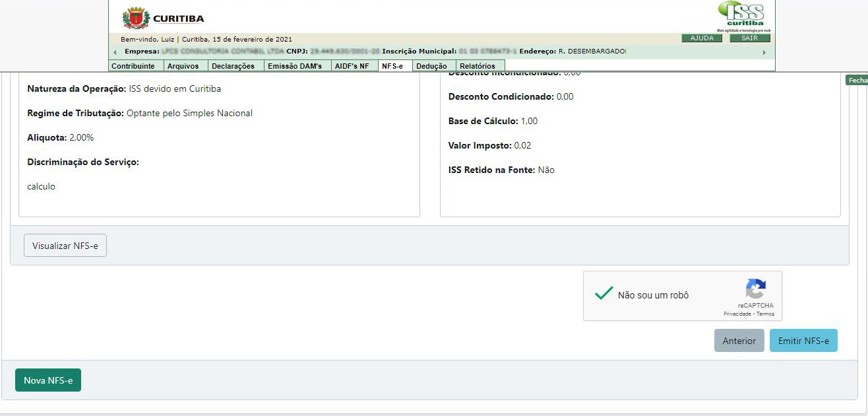Submit with the Emitir NFS-e button
868x416 pixels.
pos(803,341)
